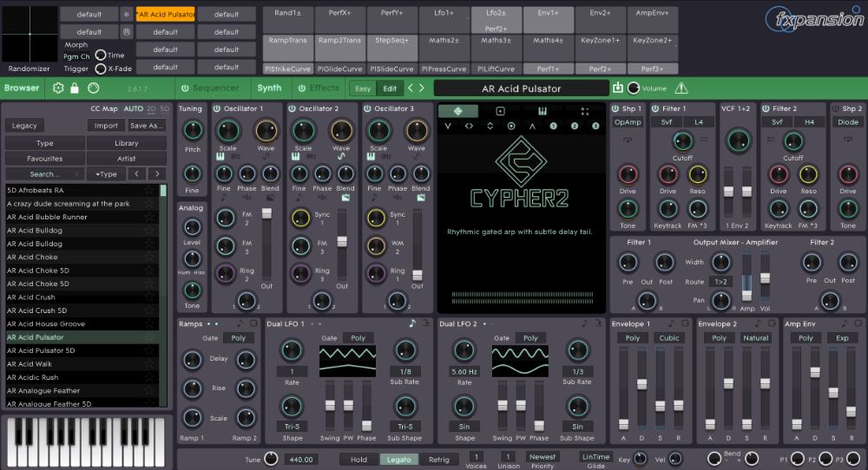Switch to the Synth tab

[x=269, y=88]
